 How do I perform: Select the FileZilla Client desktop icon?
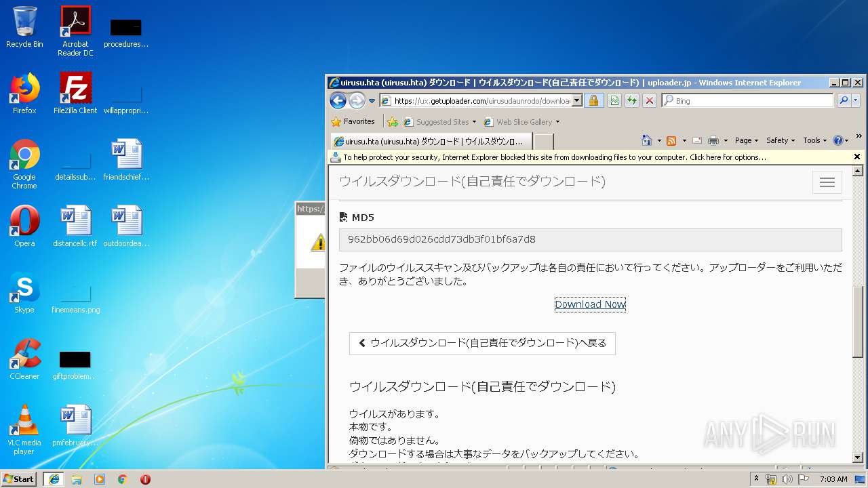[75, 94]
